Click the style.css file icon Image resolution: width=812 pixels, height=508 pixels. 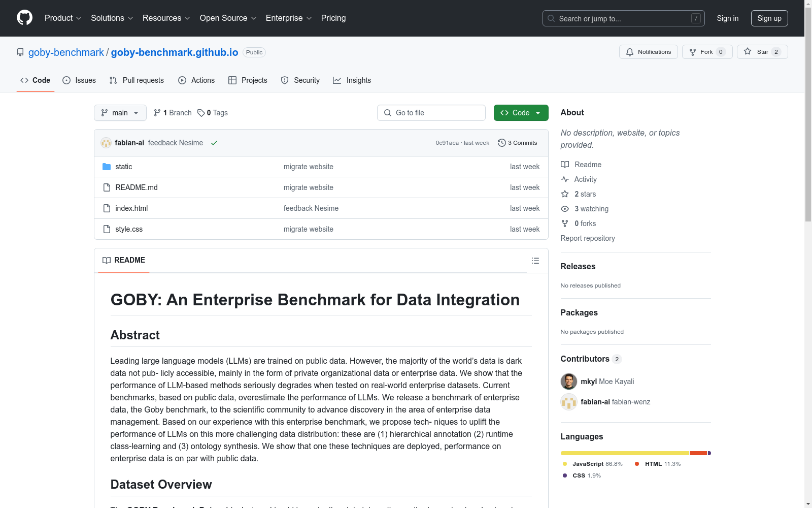pos(107,229)
